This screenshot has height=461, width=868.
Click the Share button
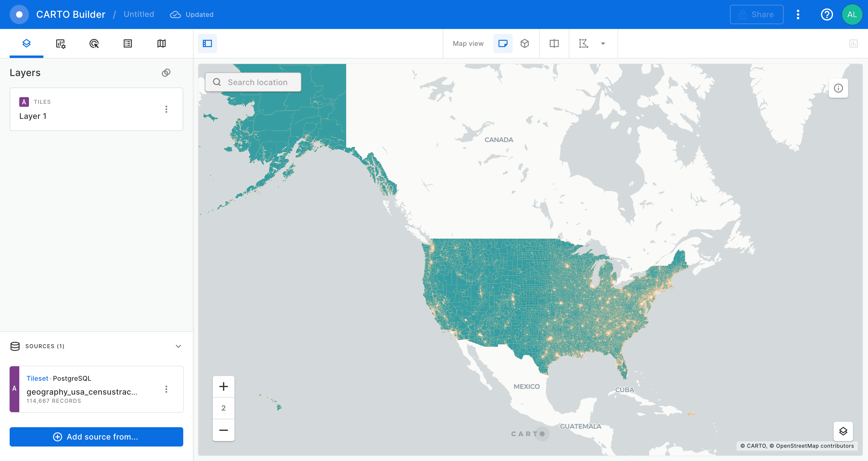coord(756,14)
